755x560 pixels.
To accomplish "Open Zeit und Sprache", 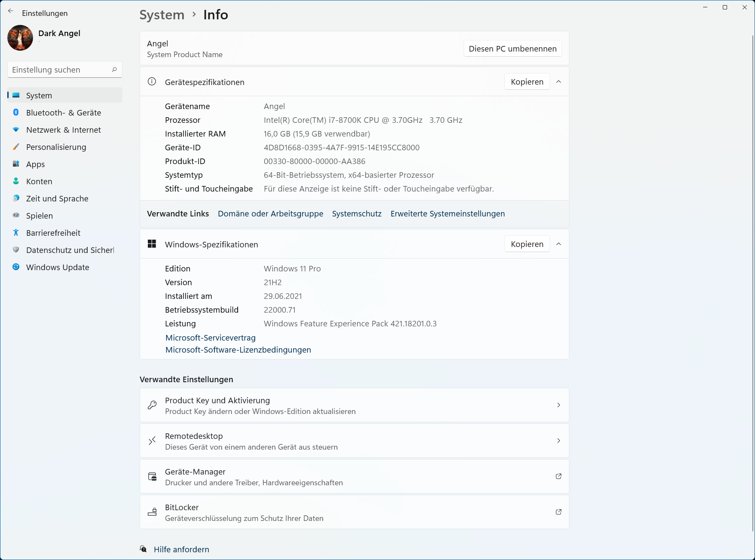I will (x=65, y=198).
